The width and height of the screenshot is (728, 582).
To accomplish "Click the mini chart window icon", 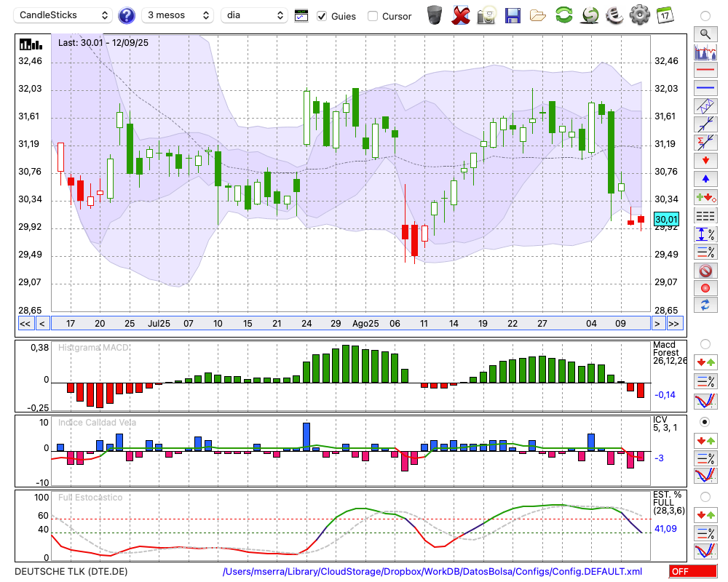I will pyautogui.click(x=301, y=16).
